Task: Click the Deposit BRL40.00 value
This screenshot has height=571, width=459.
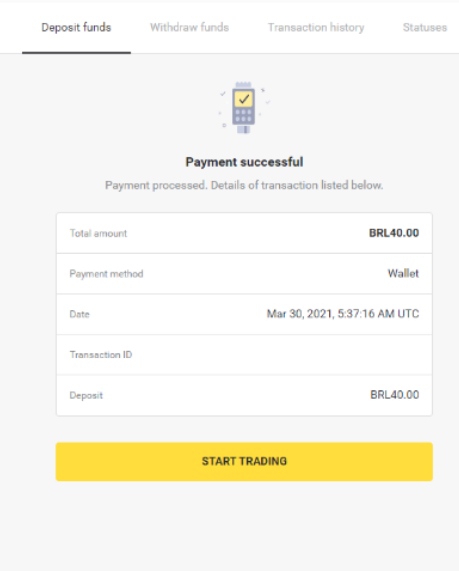Action: point(395,395)
